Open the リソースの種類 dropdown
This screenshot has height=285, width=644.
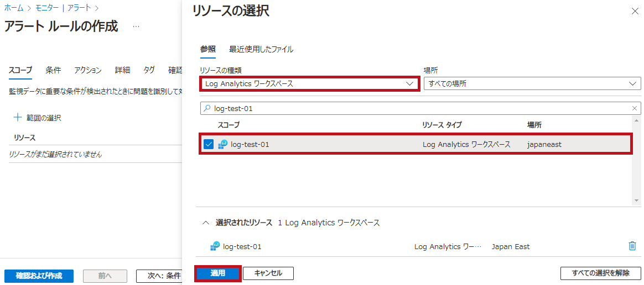[309, 83]
